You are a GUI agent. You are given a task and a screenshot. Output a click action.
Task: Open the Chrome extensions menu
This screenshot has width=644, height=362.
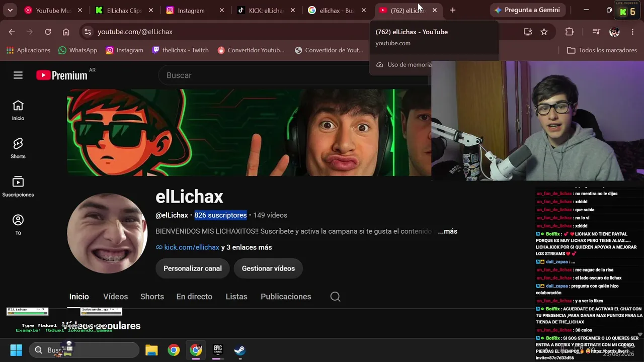570,32
